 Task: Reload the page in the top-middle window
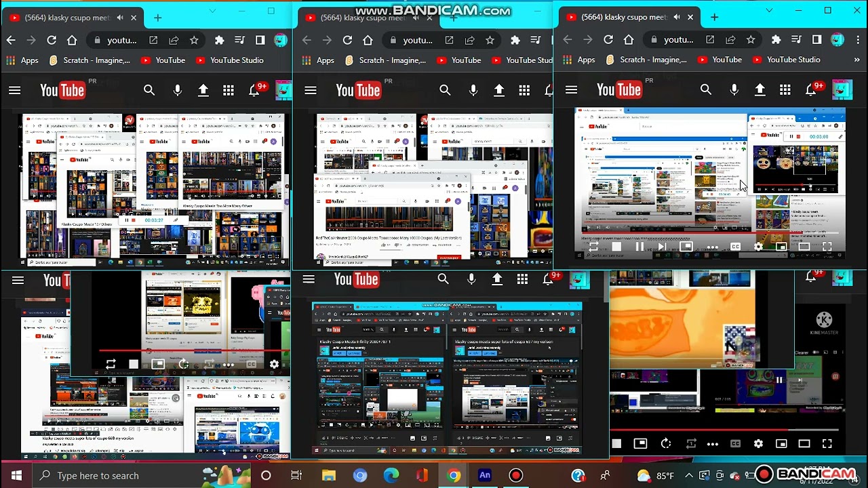(347, 40)
